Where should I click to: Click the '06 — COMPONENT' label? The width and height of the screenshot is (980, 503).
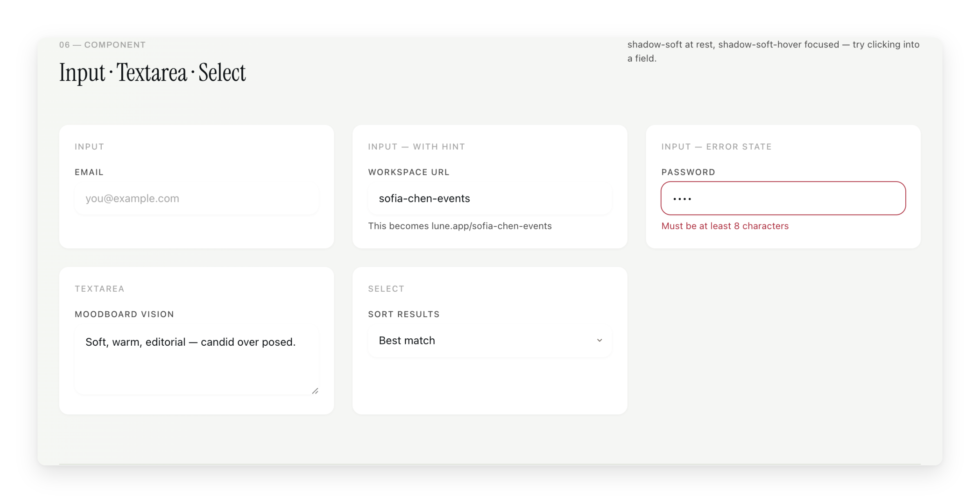pos(102,45)
